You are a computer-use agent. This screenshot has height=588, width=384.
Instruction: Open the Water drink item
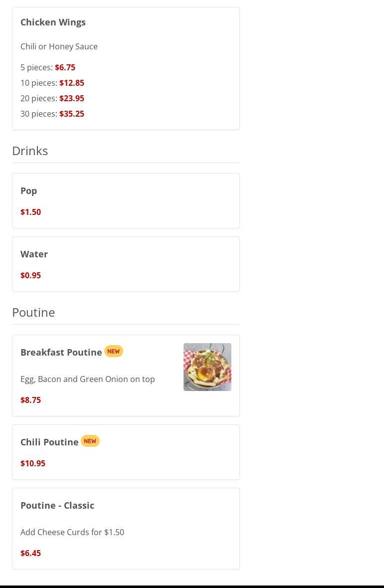coord(34,254)
